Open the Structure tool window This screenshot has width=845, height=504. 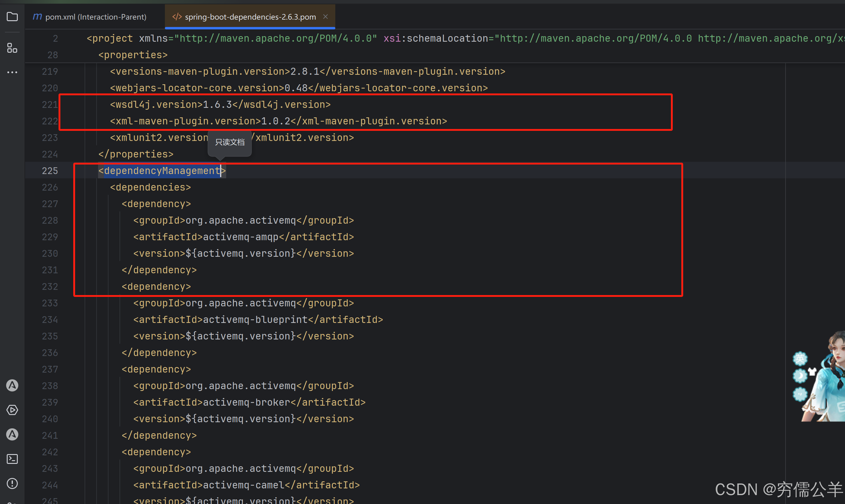click(12, 48)
